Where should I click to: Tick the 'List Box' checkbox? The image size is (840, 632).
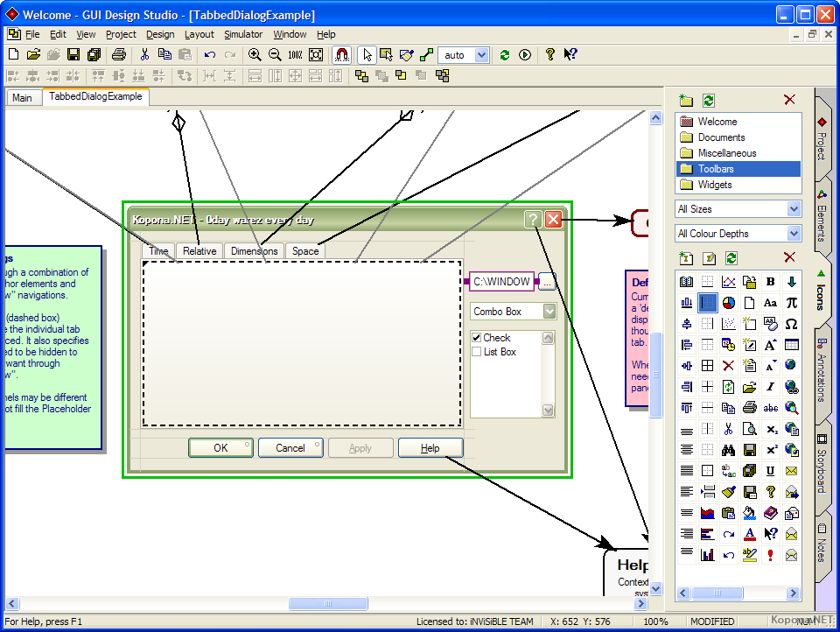pyautogui.click(x=476, y=352)
